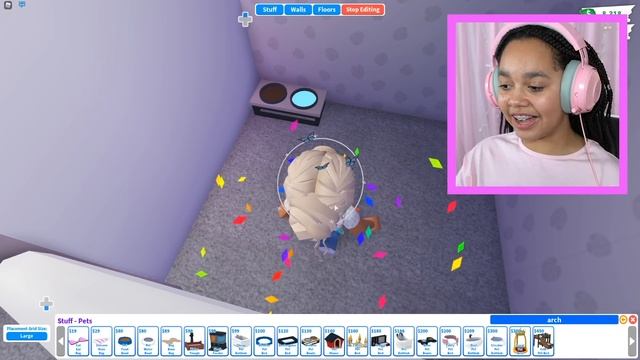Select the pet bed with gold posts
The height and width of the screenshot is (360, 640).
pos(357,341)
